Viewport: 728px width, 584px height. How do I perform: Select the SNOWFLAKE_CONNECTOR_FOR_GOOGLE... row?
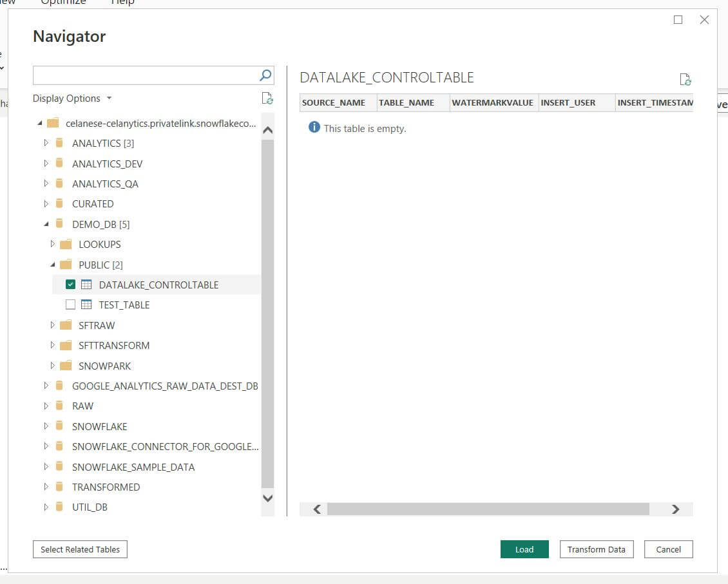[x=165, y=446]
